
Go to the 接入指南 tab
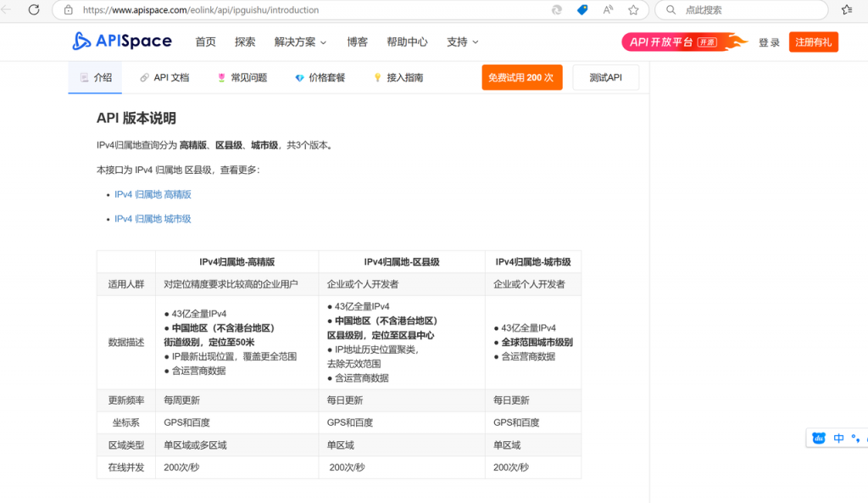398,77
